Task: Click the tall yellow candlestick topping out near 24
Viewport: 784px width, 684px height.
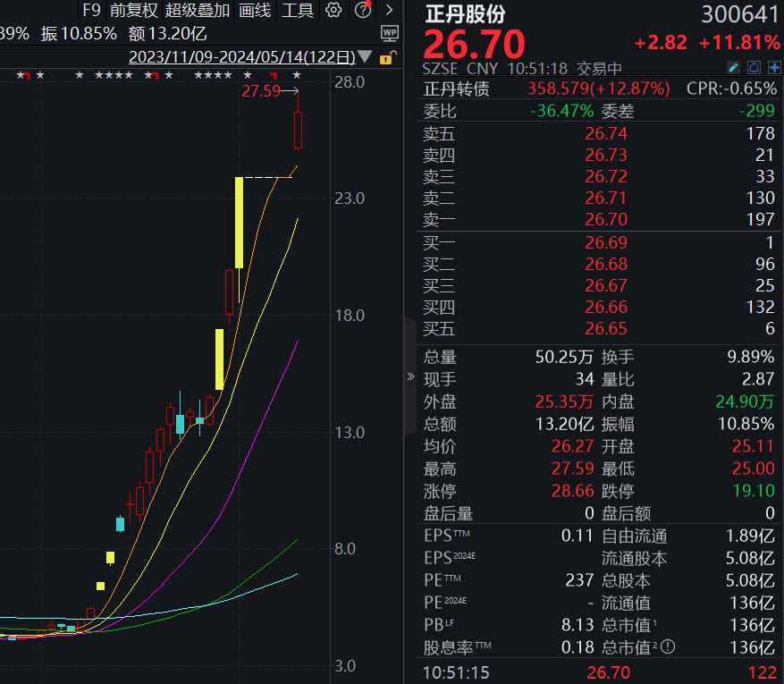Action: [239, 223]
